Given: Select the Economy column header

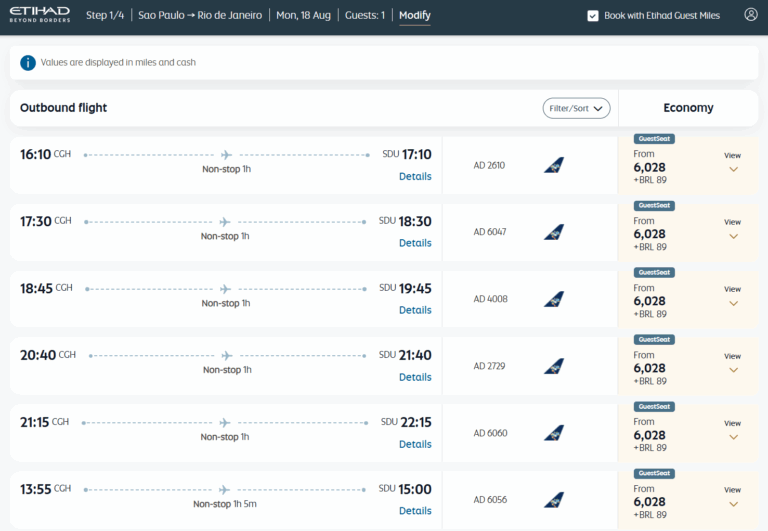Looking at the screenshot, I should [688, 108].
